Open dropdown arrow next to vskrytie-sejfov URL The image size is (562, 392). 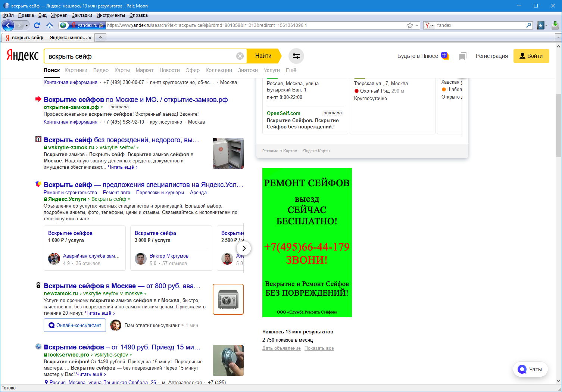131,355
